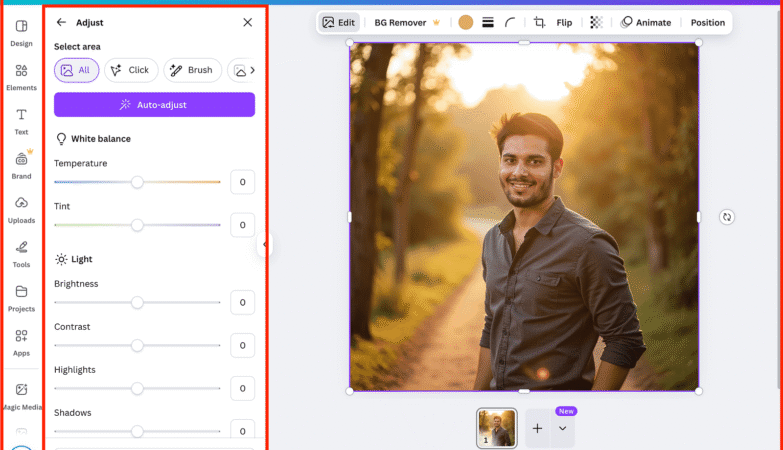Click the Brightness slider handle
783x450 pixels.
(137, 303)
